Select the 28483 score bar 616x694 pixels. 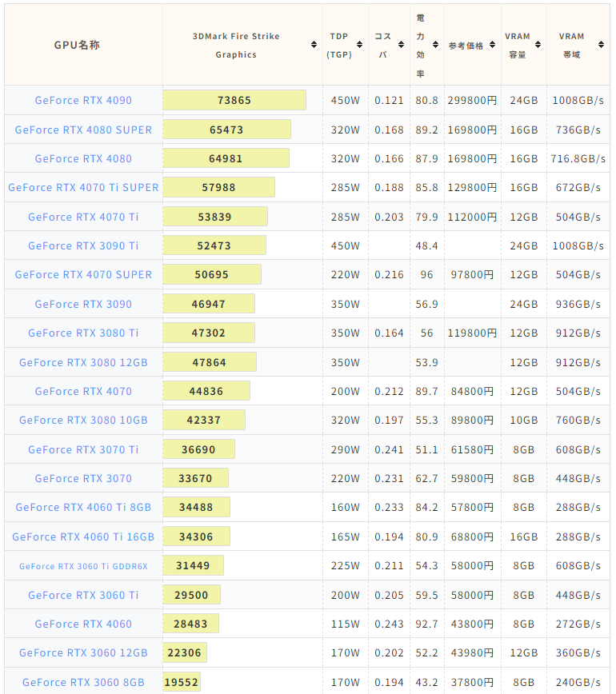(x=191, y=624)
